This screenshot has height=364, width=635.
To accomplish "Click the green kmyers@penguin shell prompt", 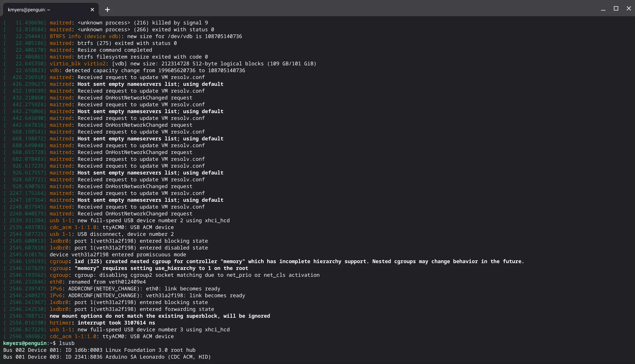I will point(24,343).
